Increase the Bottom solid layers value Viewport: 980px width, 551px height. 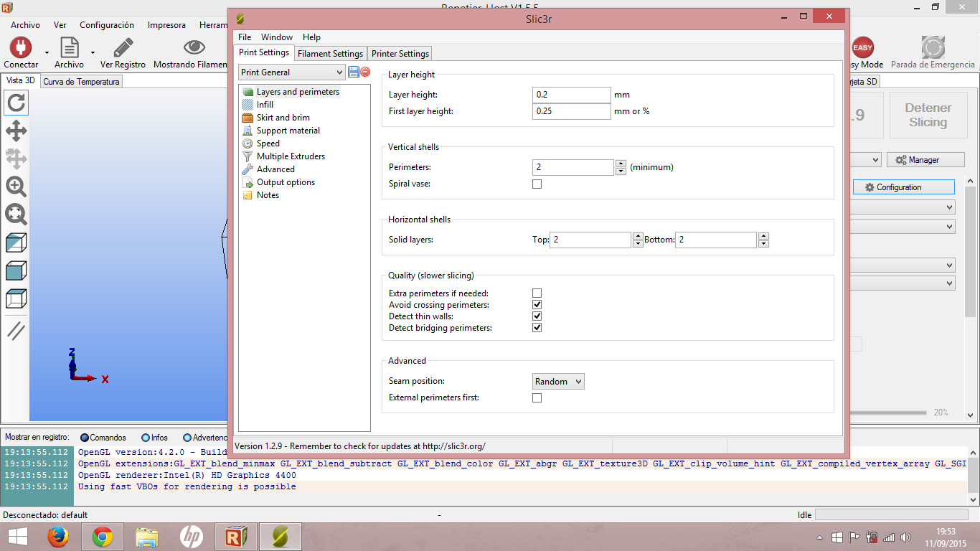763,236
